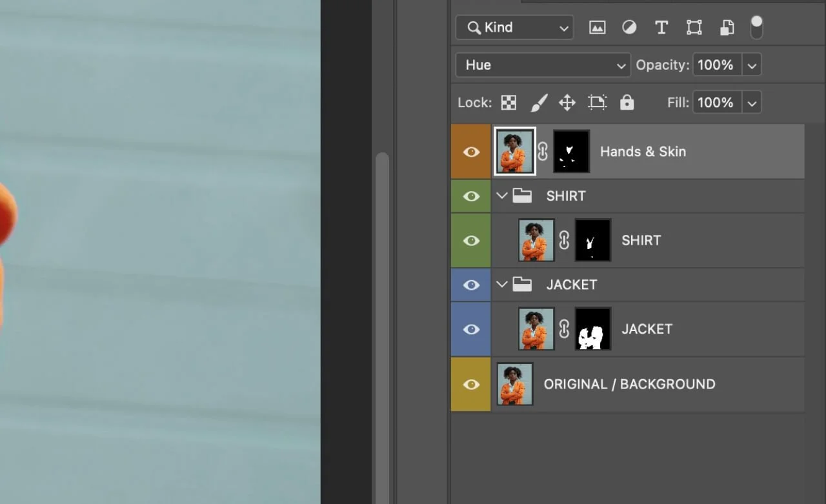
Task: Select the SHIRT layer name
Action: click(x=641, y=240)
